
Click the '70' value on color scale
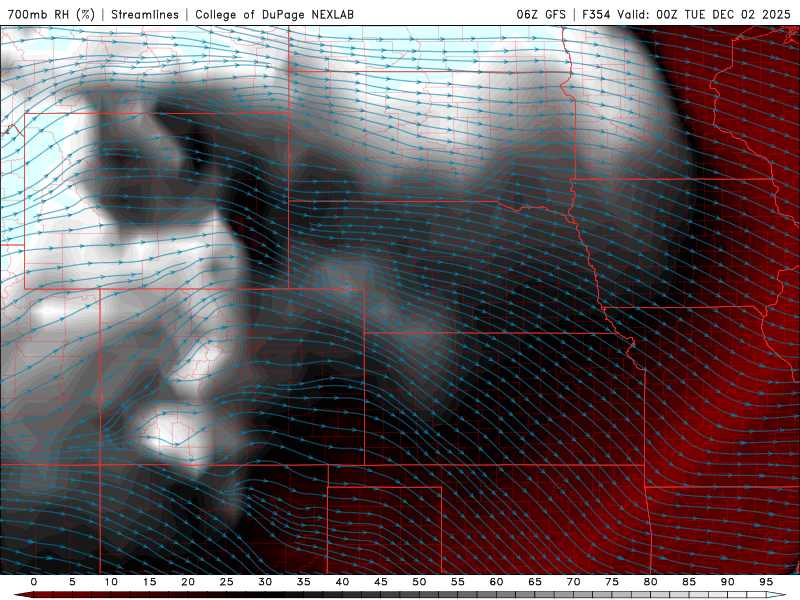pos(573,582)
